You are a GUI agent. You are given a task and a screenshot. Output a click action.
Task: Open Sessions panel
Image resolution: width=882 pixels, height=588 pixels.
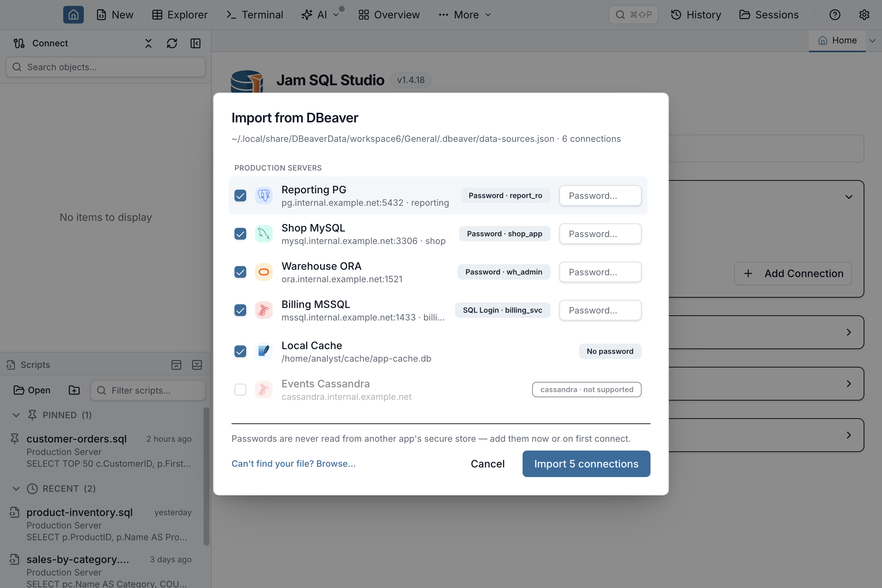pyautogui.click(x=769, y=15)
